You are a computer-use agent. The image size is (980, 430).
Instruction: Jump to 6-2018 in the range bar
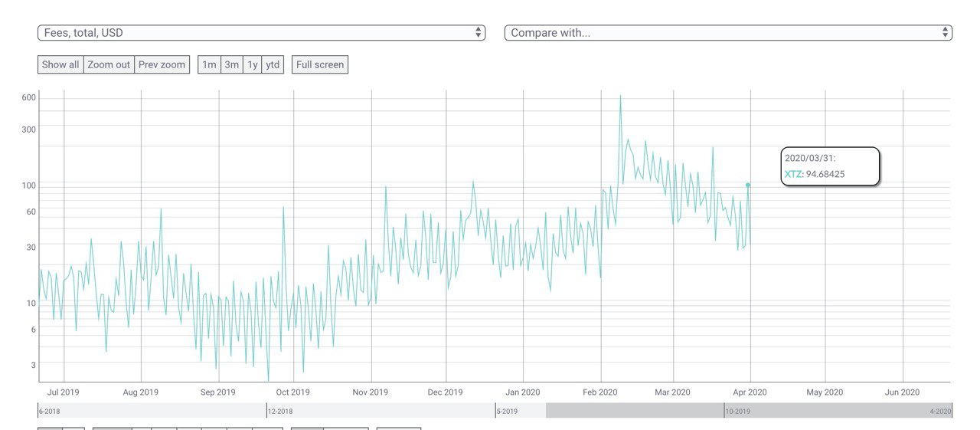coord(50,412)
